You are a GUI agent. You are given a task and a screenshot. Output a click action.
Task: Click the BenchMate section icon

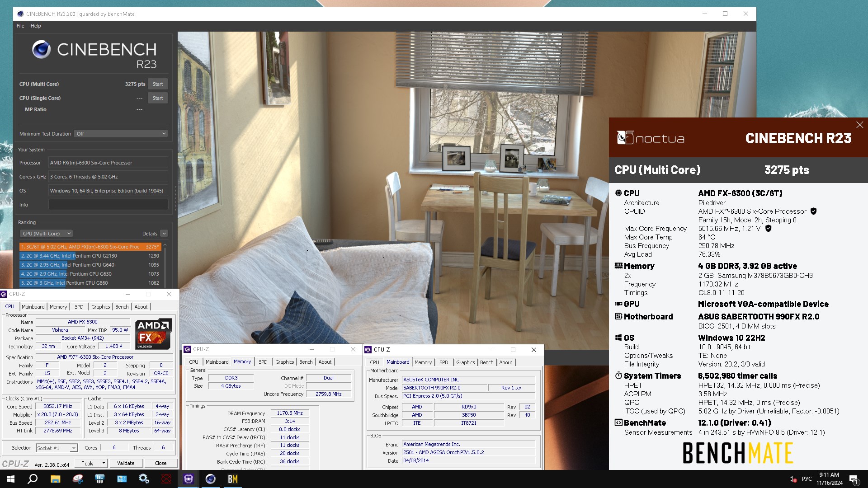[x=618, y=423]
